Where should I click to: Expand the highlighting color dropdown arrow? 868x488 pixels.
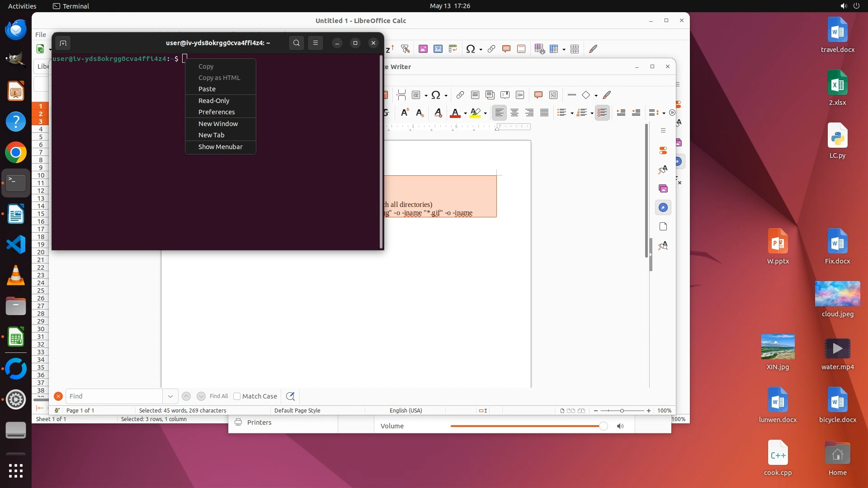pyautogui.click(x=485, y=113)
